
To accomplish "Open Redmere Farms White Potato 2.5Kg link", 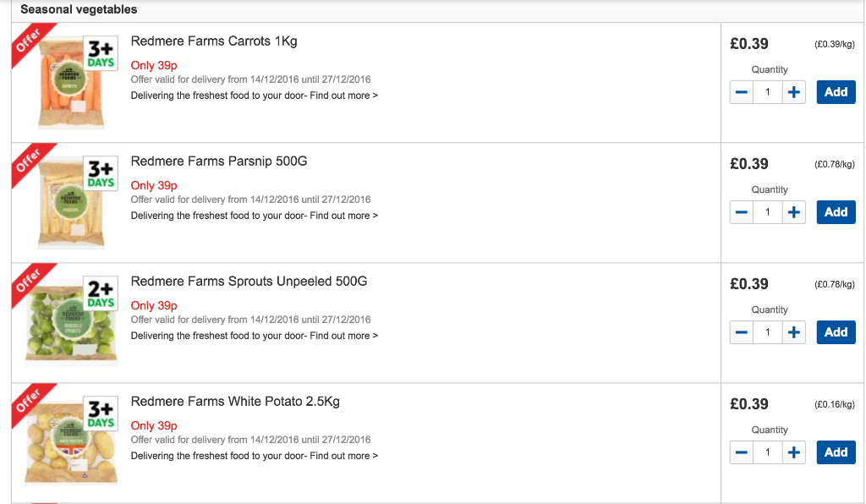I will click(x=235, y=402).
